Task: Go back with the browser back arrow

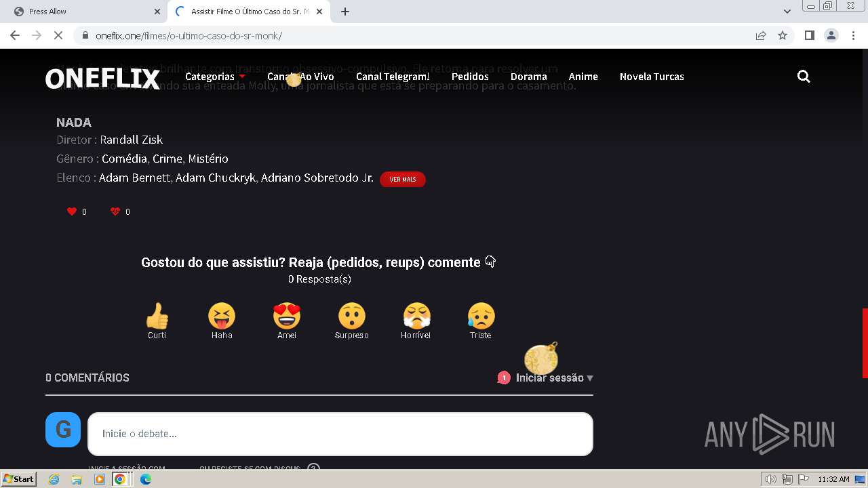Action: click(x=15, y=35)
